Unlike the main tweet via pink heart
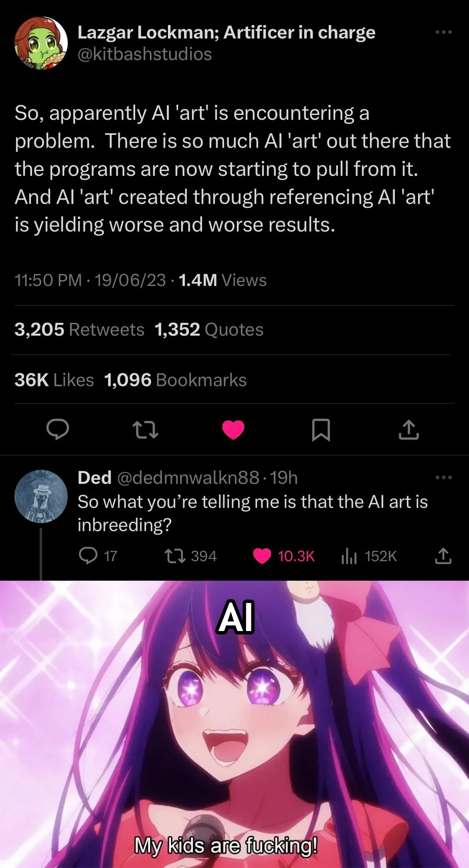469x868 pixels. tap(233, 430)
